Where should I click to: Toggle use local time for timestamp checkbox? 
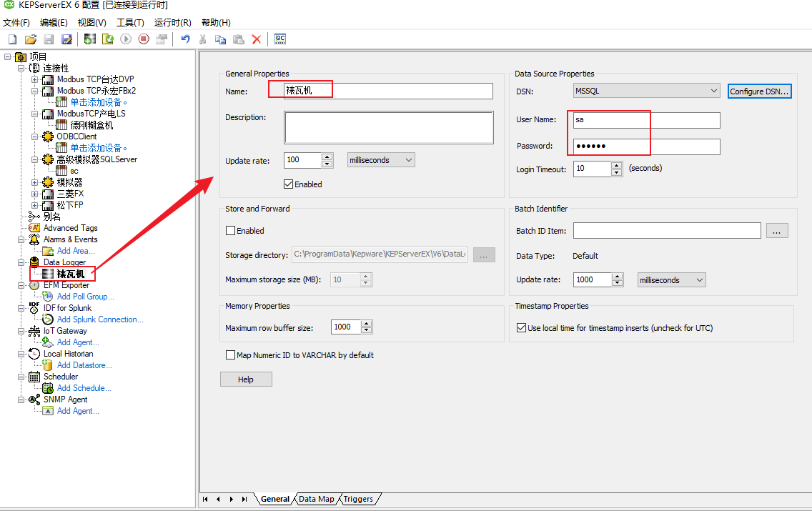[x=522, y=328]
